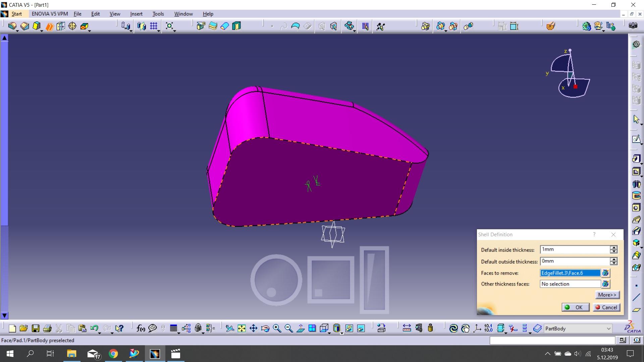
Task: Toggle the grid display
Action: (154, 26)
